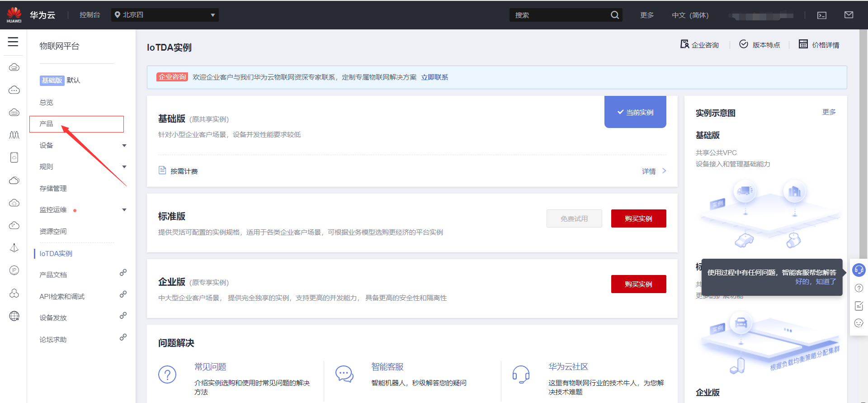Screen dimensions: 868x403
Task: Expand the 规则 menu arrow
Action: [124, 167]
